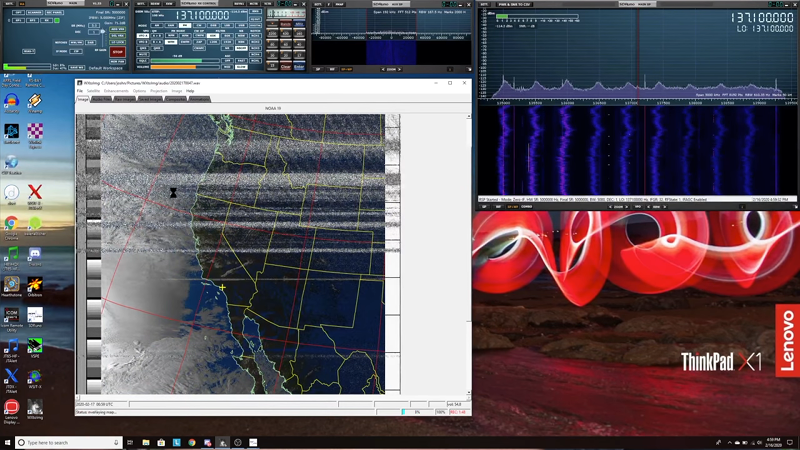Open the Options menu in WXtoImg
This screenshot has height=450, width=800.
(x=140, y=91)
